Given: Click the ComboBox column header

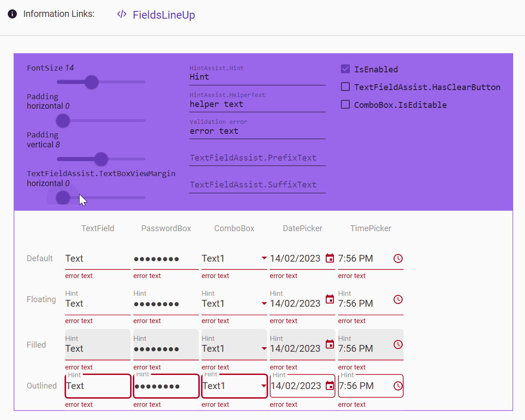Looking at the screenshot, I should [x=234, y=228].
